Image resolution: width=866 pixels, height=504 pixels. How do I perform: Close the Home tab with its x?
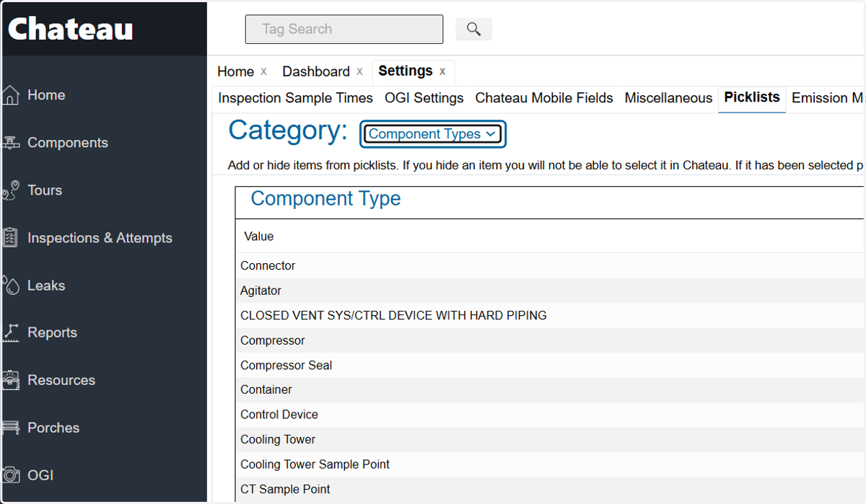click(x=263, y=71)
